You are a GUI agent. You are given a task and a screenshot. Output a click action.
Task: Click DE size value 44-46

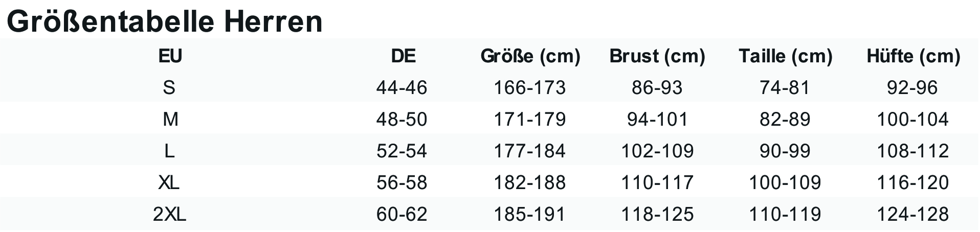click(402, 88)
